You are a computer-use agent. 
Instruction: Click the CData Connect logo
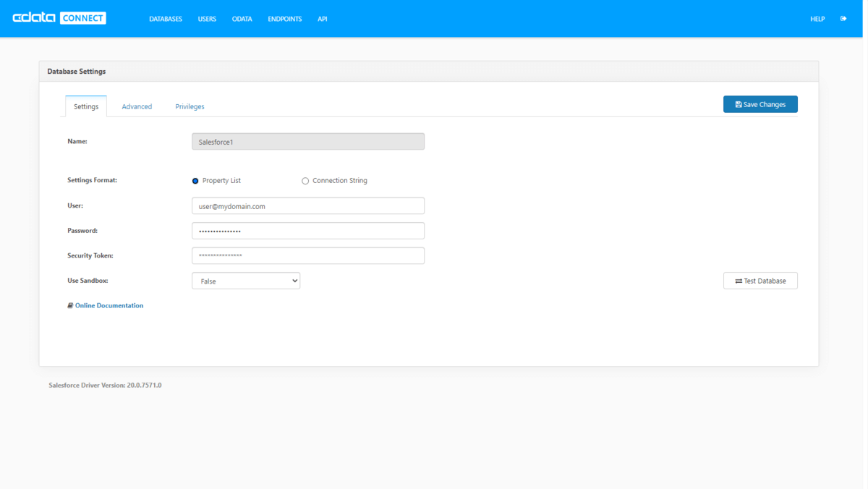[59, 18]
